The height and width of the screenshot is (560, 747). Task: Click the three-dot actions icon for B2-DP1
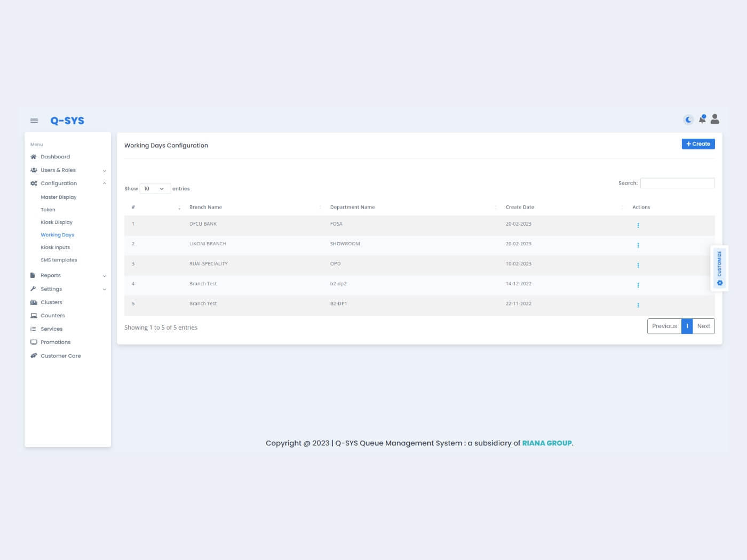click(x=638, y=306)
